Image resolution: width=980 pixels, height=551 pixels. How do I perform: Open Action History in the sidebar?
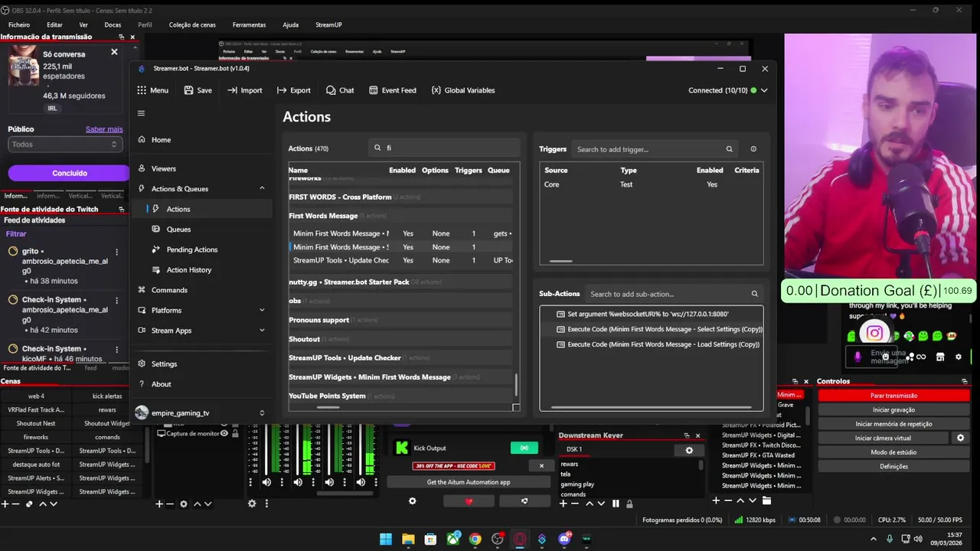pos(188,269)
